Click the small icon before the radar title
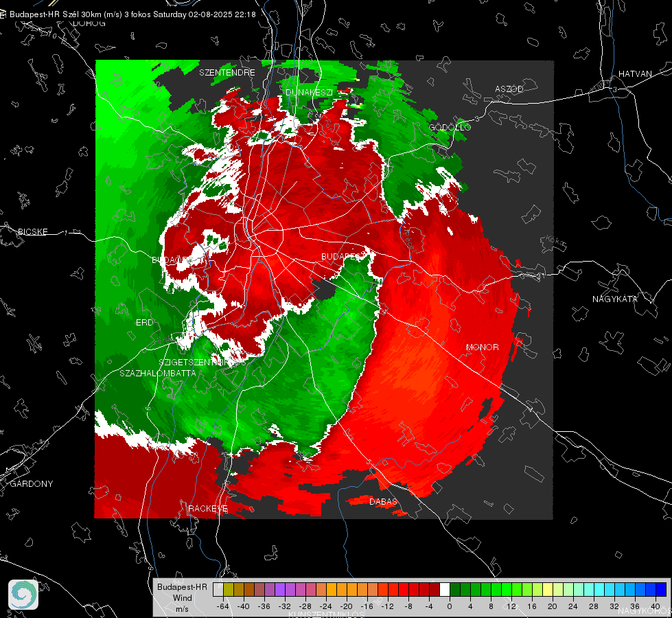Viewport: 672px width, 618px height. [x=3, y=14]
